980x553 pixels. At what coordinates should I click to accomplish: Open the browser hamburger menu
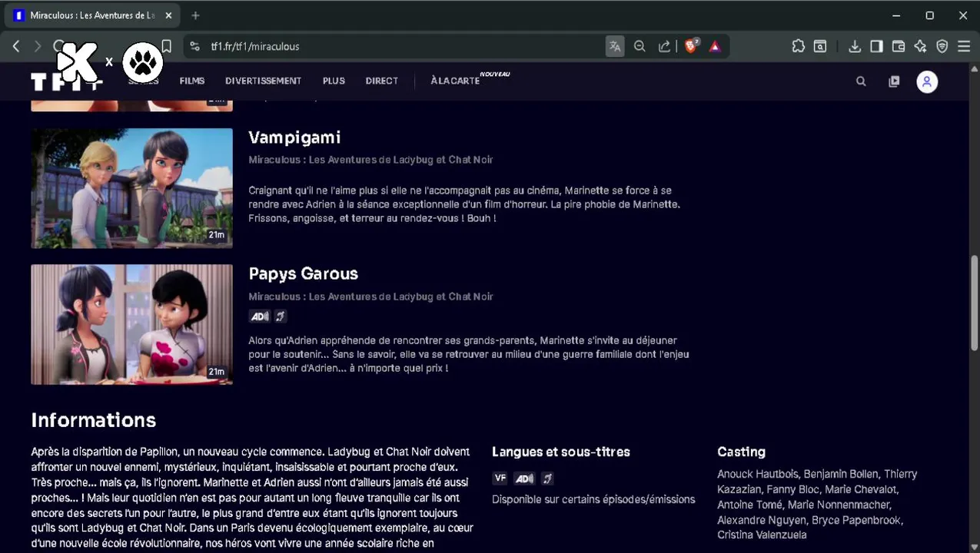(x=964, y=46)
